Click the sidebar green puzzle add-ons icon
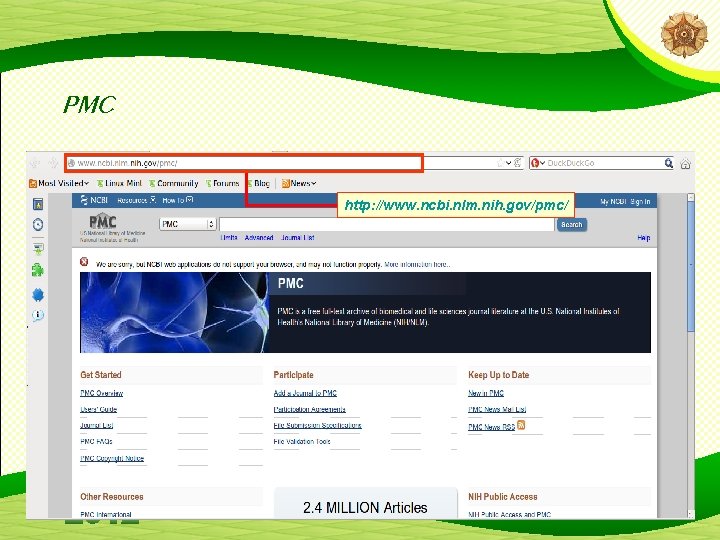Viewport: 720px width, 540px height. [x=38, y=270]
